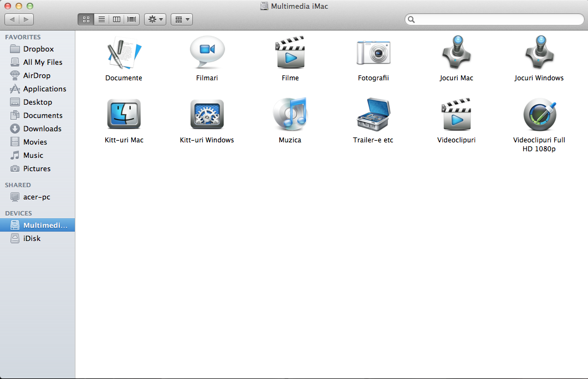Click the Finder search field

click(494, 19)
